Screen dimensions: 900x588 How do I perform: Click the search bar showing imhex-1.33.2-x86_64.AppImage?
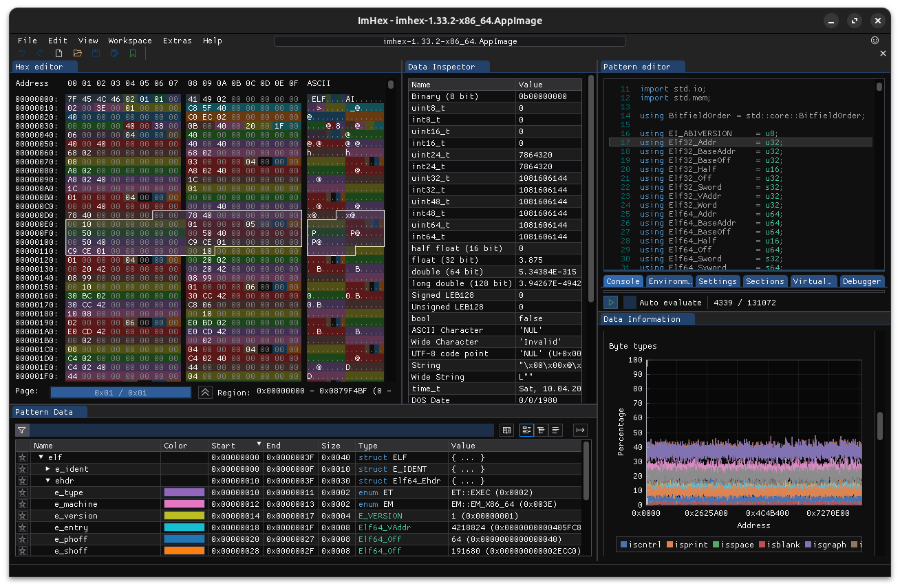pos(450,41)
